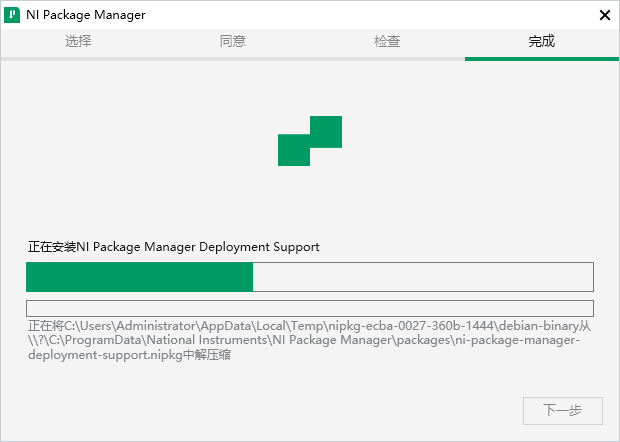Click the empty portion of main progress bar
This screenshot has height=442, width=620.
click(x=422, y=277)
